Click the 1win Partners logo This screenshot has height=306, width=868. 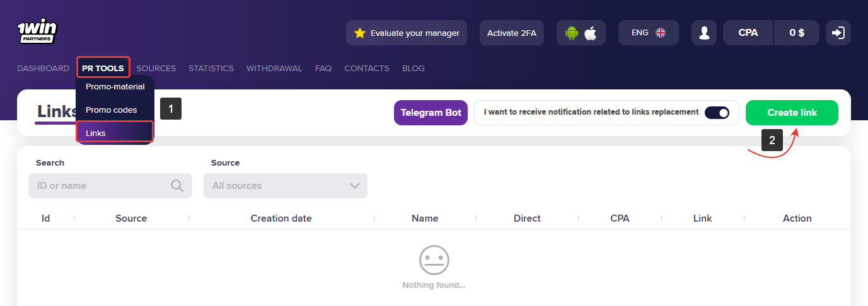pos(37,31)
